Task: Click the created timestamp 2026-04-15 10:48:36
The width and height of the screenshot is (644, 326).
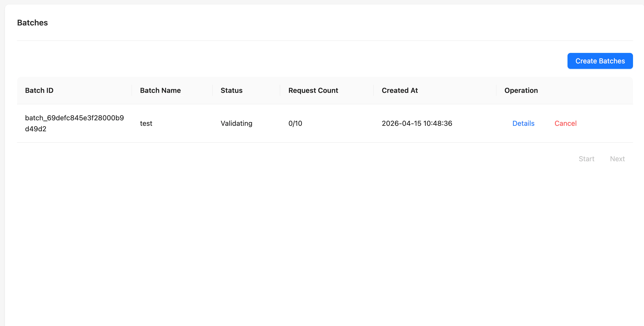Action: pos(417,123)
